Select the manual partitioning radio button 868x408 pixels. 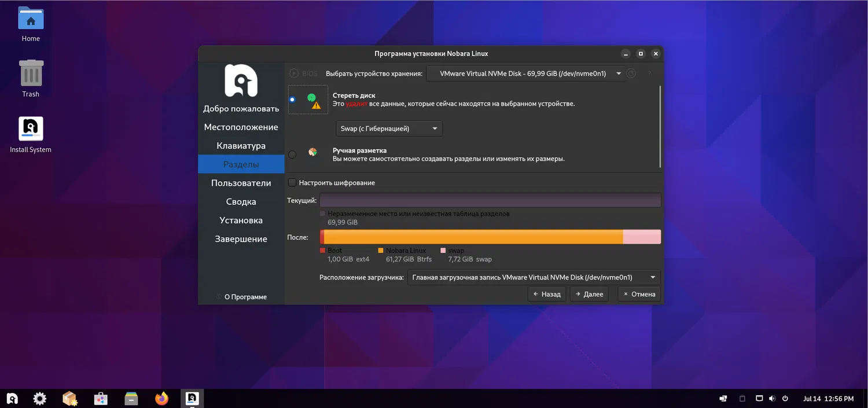292,155
